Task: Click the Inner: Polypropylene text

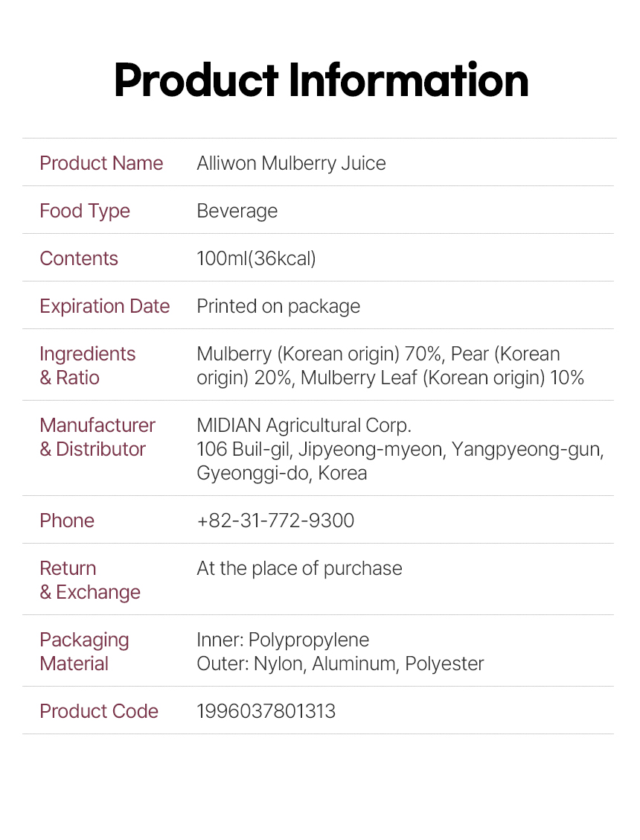Action: (283, 640)
